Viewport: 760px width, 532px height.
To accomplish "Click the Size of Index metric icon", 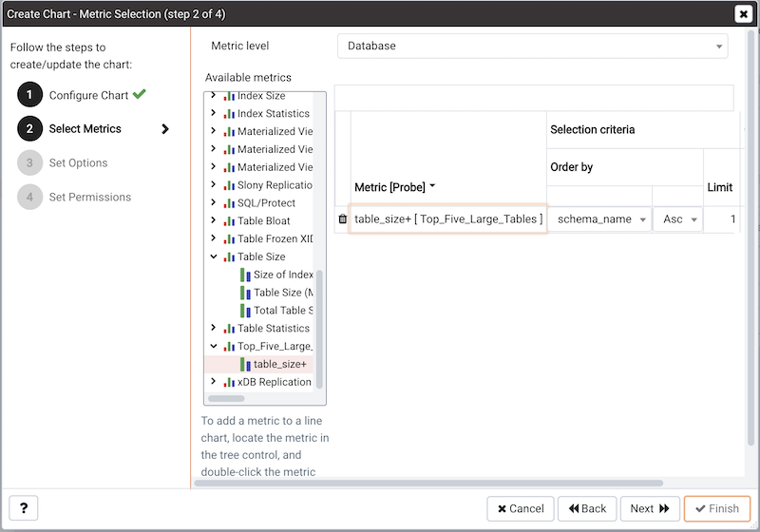I will (x=245, y=275).
